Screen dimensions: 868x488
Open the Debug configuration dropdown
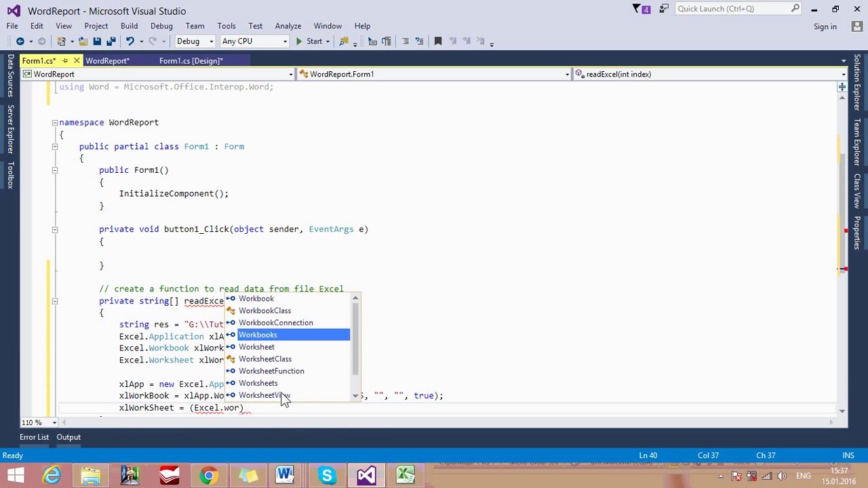[195, 41]
